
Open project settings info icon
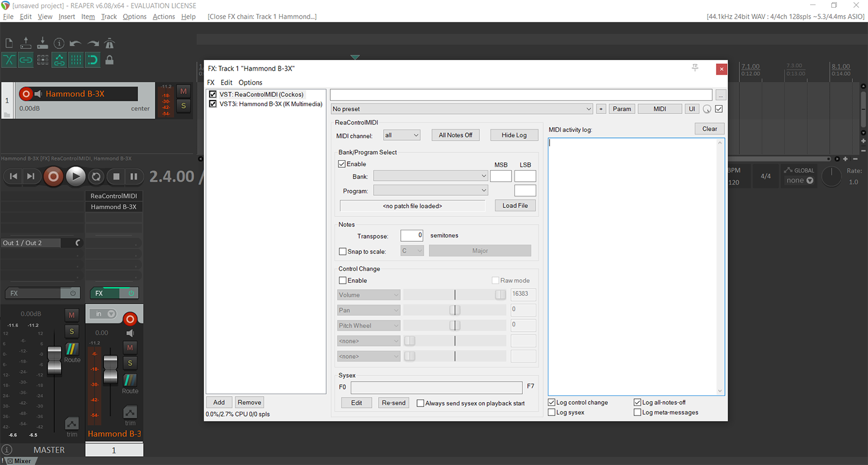[x=59, y=43]
